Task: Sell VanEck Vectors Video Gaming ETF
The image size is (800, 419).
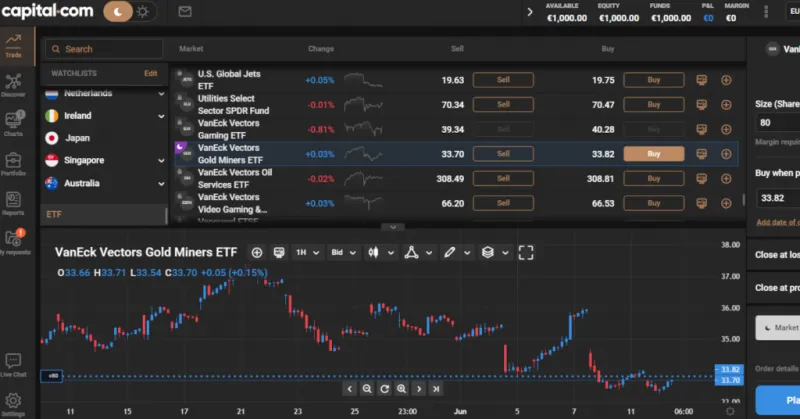Action: click(503, 203)
